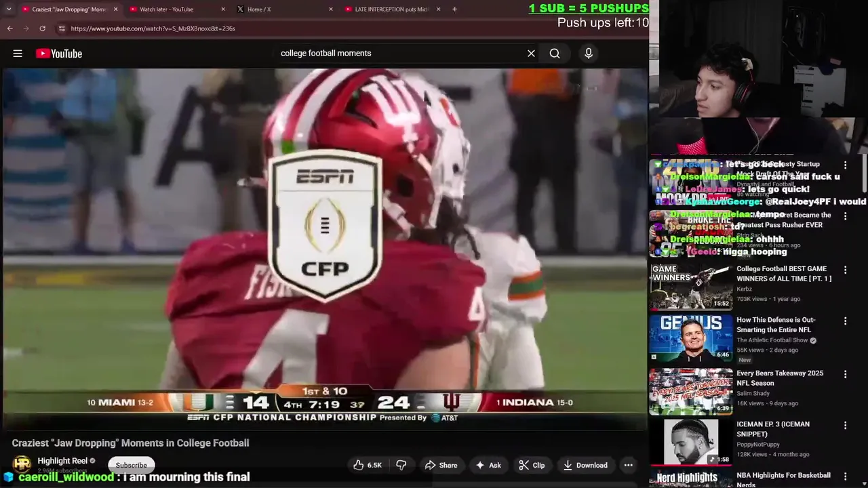Click the Download button

click(585, 465)
